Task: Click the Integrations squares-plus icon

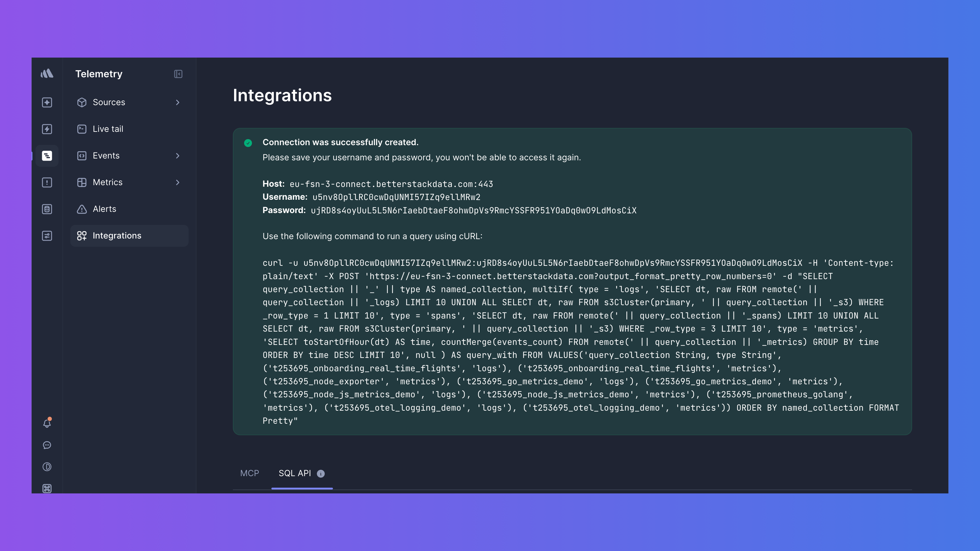Action: 82,236
